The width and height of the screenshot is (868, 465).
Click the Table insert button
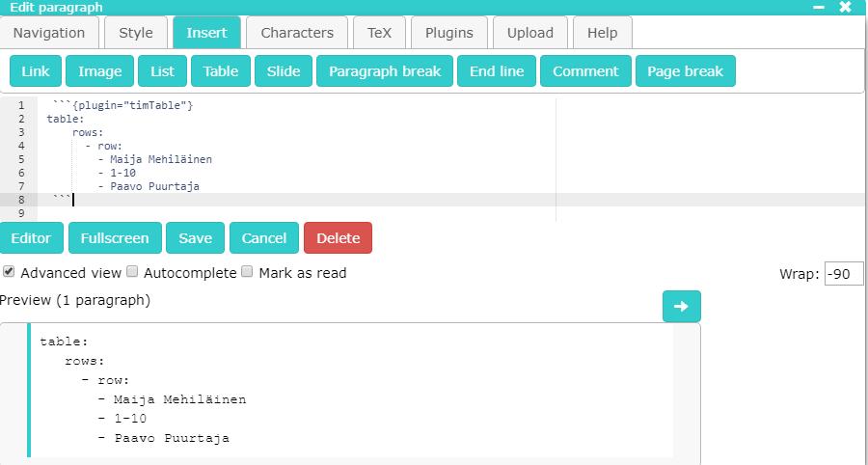(x=221, y=70)
